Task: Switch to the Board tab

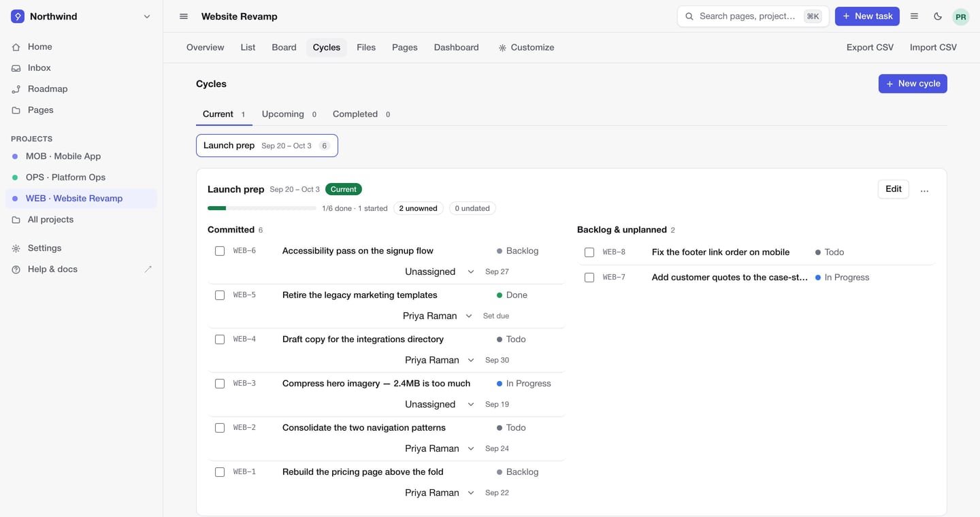Action: pos(284,48)
